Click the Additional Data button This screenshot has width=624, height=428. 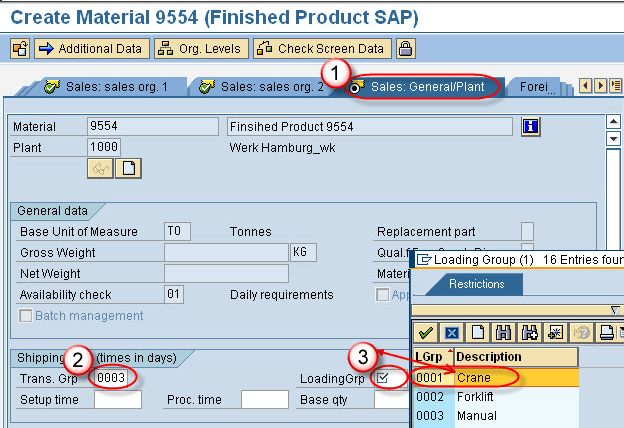pos(92,48)
